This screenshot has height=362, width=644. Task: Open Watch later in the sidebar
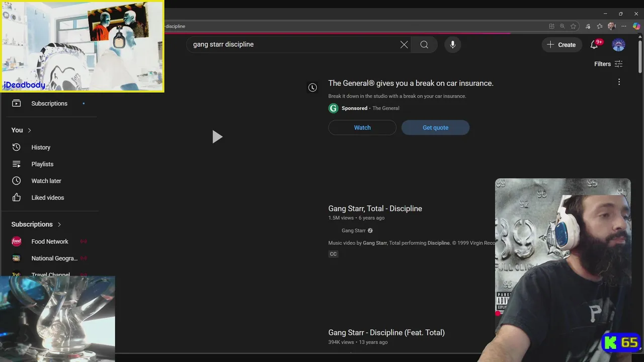pyautogui.click(x=46, y=181)
